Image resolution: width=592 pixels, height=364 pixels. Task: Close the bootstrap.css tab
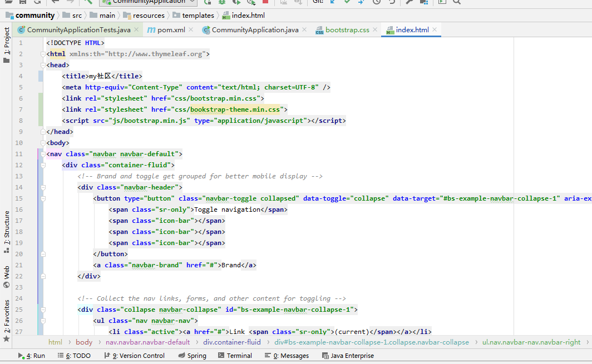click(375, 29)
